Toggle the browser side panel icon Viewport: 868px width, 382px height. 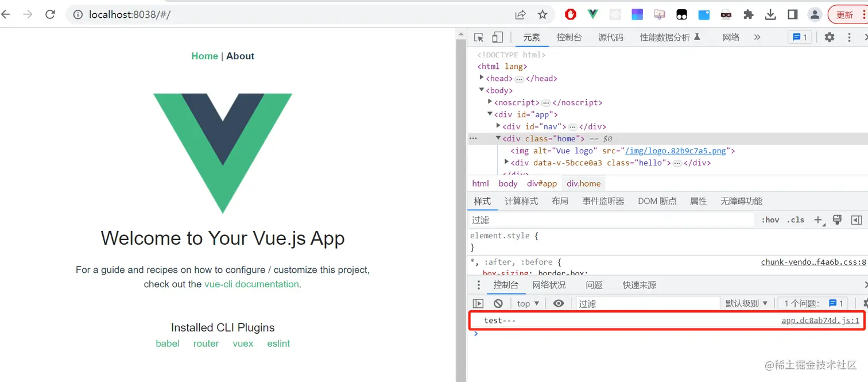click(792, 14)
